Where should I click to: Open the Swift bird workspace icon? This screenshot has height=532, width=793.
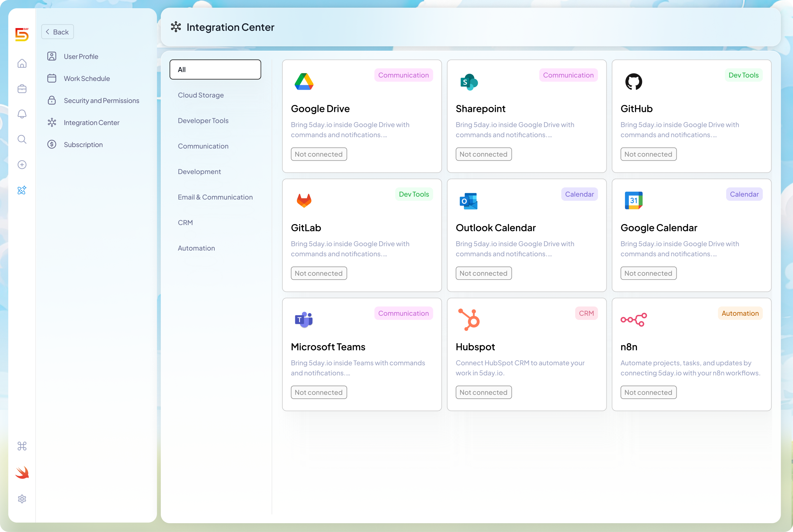[22, 472]
